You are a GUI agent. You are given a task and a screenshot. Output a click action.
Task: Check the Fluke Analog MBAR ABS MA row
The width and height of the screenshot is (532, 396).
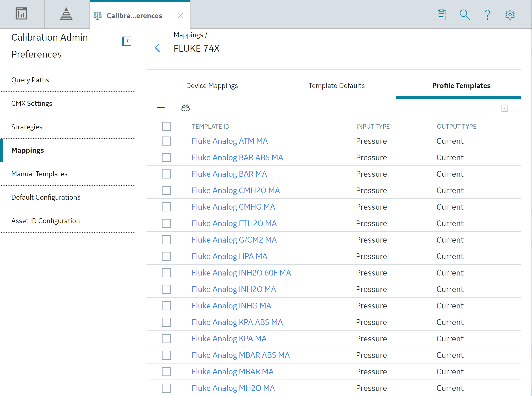point(166,355)
